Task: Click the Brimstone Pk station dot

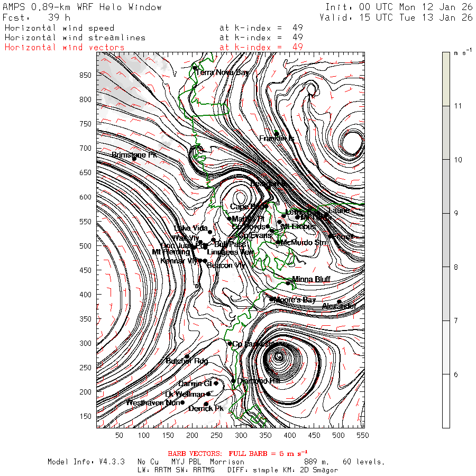Action: [x=134, y=159]
